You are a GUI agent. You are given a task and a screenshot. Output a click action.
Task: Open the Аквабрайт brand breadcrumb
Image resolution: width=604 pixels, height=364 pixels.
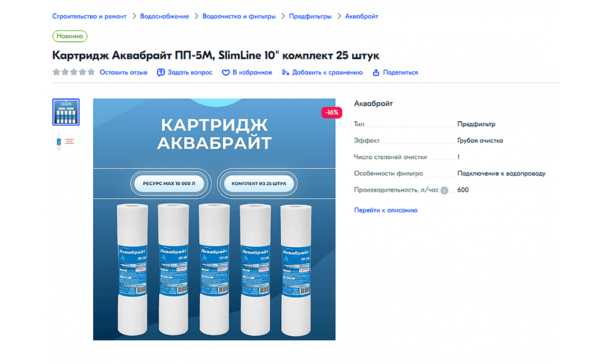click(x=361, y=16)
